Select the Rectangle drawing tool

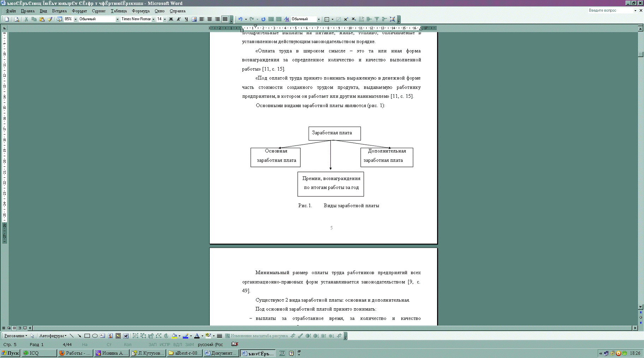click(87, 336)
